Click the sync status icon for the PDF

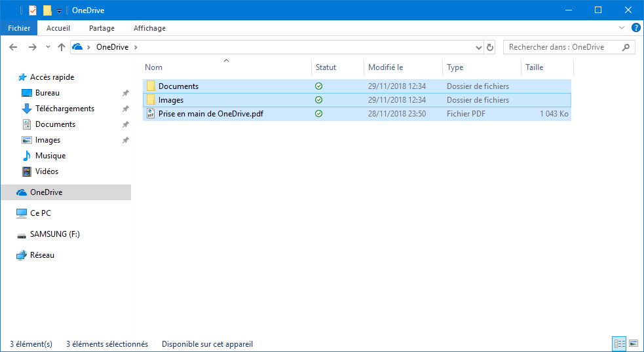(x=318, y=114)
